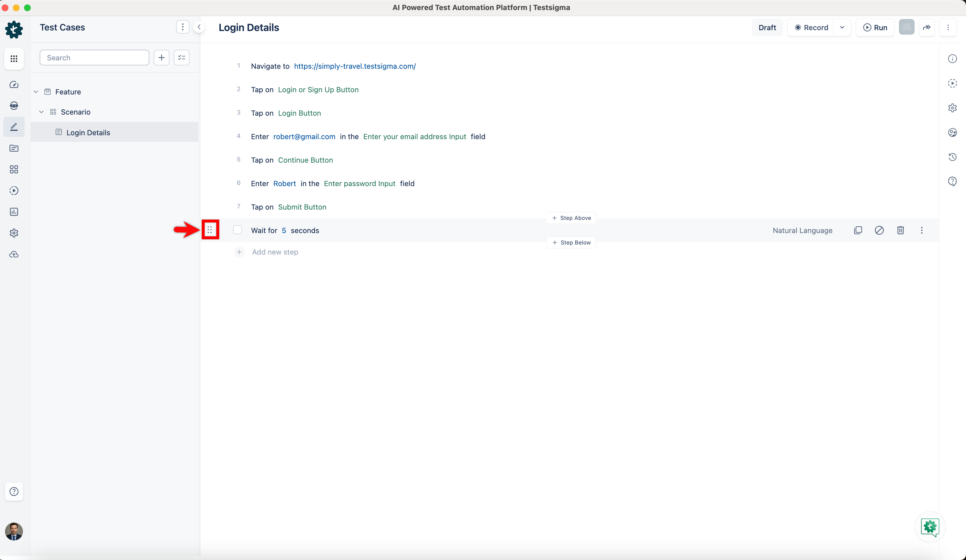The width and height of the screenshot is (966, 560).
Task: Click the share arrow icon in header
Action: pyautogui.click(x=927, y=27)
